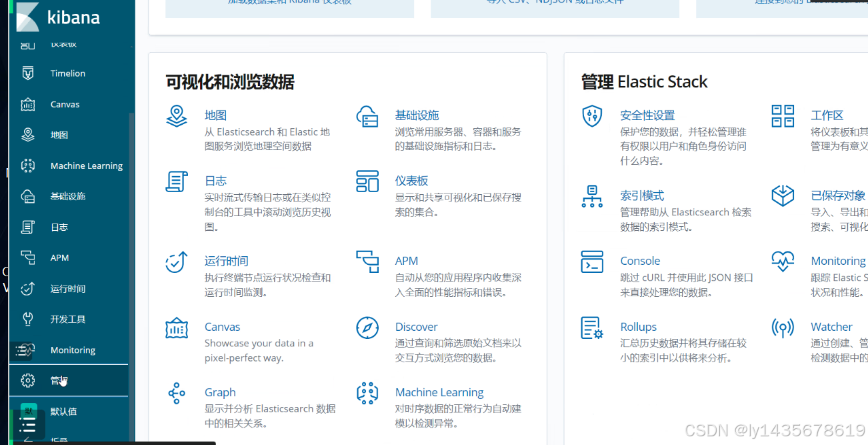Go to 运行时间 in the sidebar menu
This screenshot has height=445, width=868.
point(69,289)
